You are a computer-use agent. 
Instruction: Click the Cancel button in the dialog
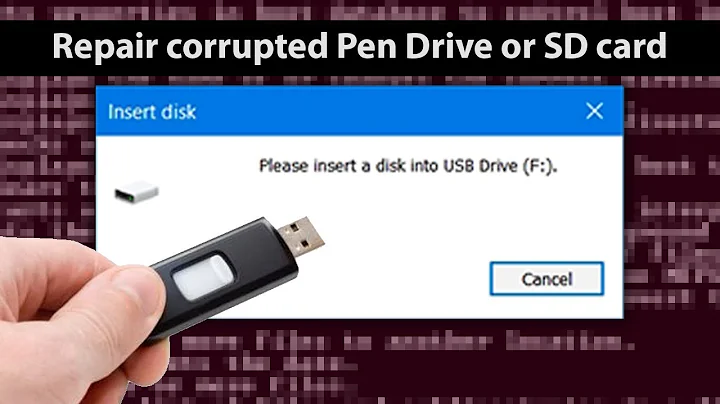(546, 279)
